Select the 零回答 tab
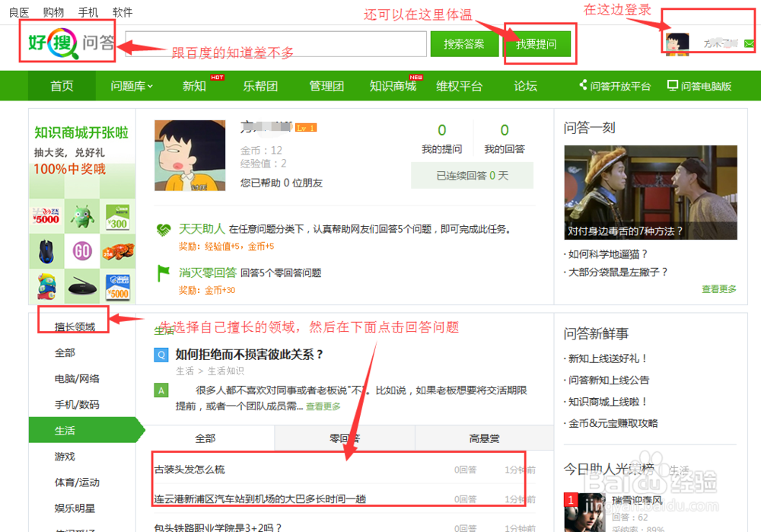Viewport: 761px width, 532px height. click(345, 438)
